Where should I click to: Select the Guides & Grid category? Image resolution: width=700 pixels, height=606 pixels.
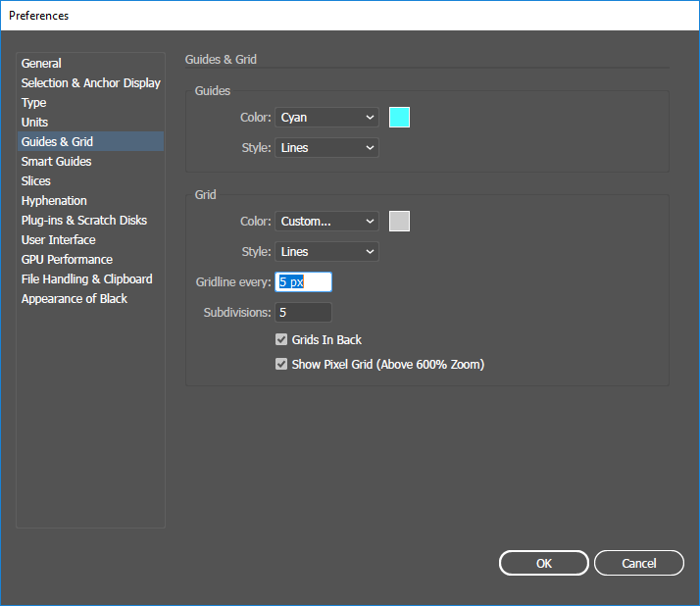click(x=90, y=141)
